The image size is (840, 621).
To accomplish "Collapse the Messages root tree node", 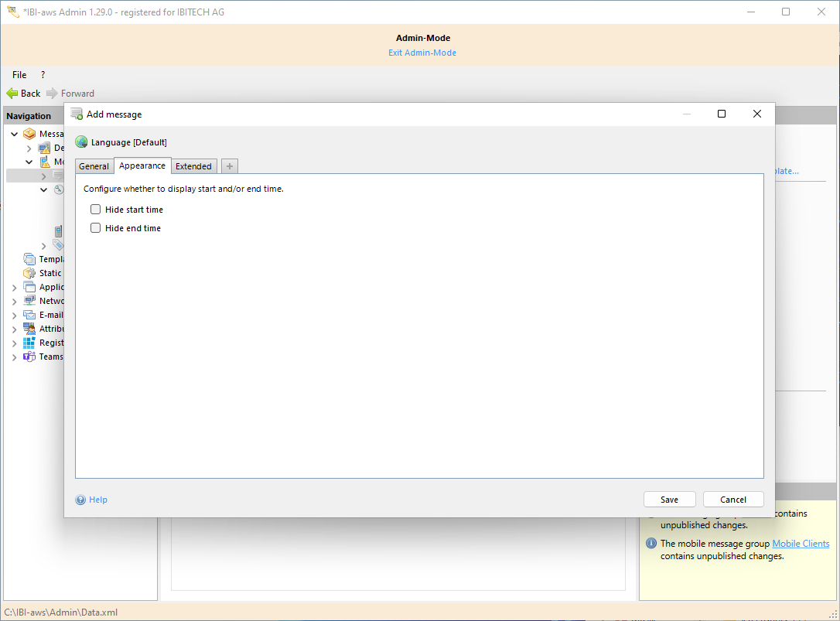I will click(15, 134).
